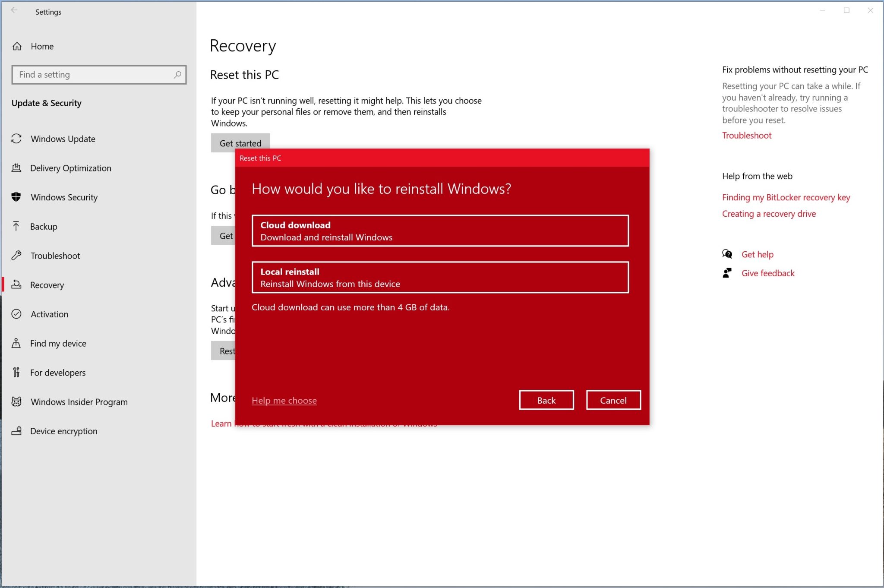The width and height of the screenshot is (884, 588).
Task: Click the Back button in the dialog
Action: tap(546, 400)
